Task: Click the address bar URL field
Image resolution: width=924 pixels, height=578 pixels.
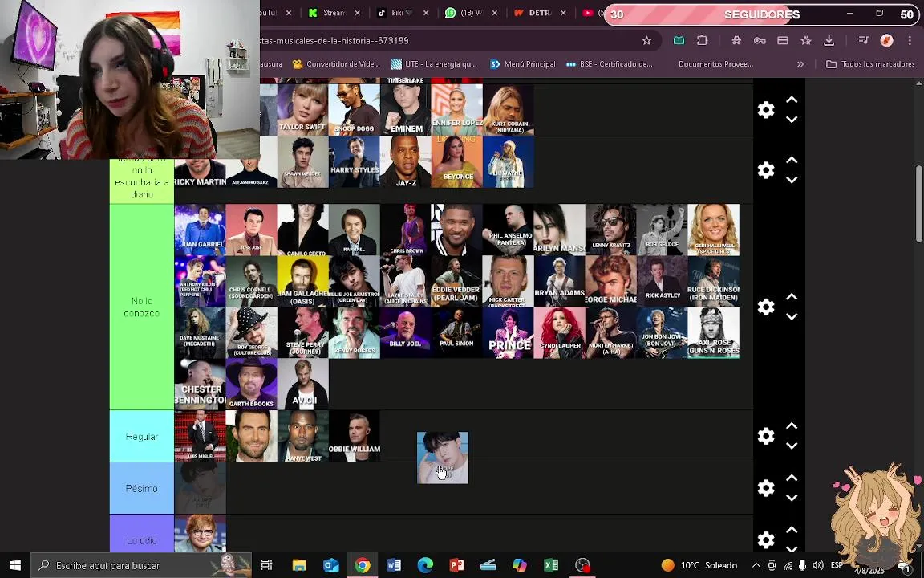Action: click(x=448, y=40)
